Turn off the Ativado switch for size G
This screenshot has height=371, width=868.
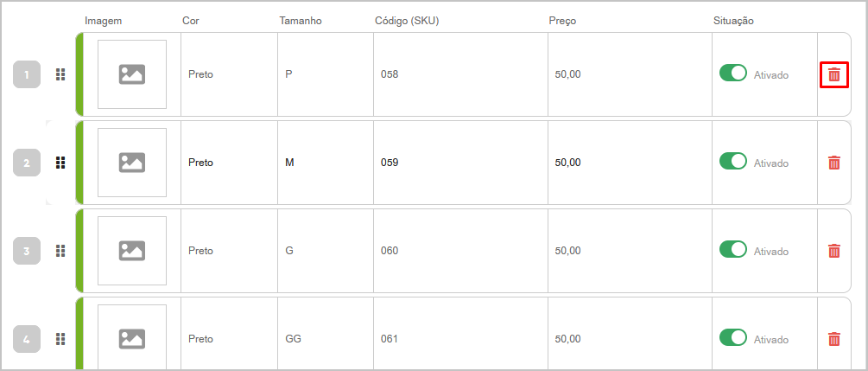pyautogui.click(x=733, y=249)
